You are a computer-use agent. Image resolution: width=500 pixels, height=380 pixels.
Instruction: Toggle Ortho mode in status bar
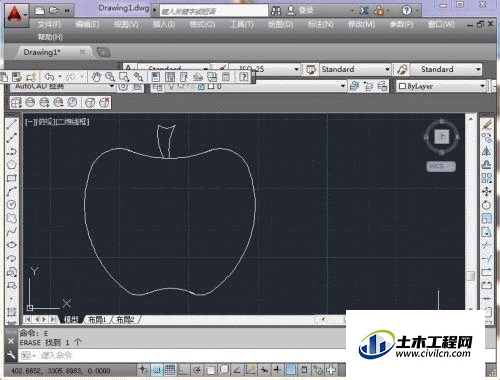tap(183, 370)
